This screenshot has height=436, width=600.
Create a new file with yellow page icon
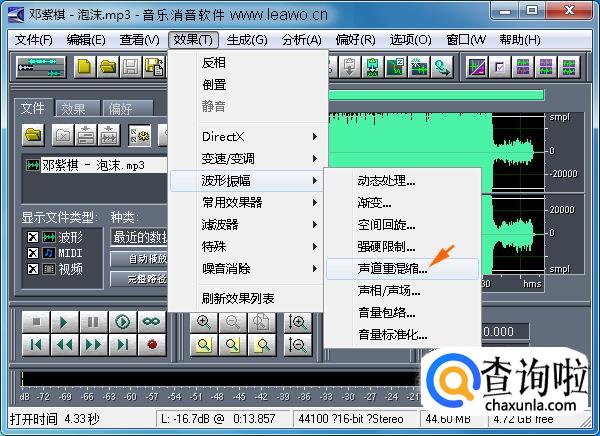[84, 67]
